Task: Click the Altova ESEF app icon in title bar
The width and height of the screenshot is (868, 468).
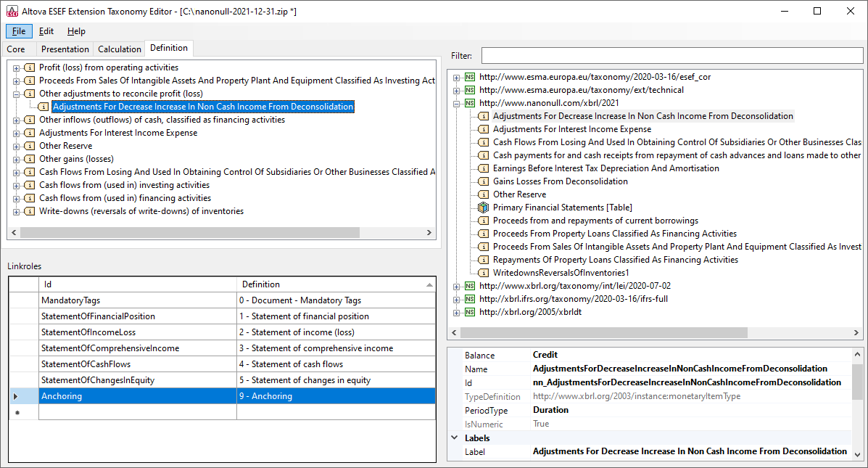Action: pyautogui.click(x=12, y=11)
